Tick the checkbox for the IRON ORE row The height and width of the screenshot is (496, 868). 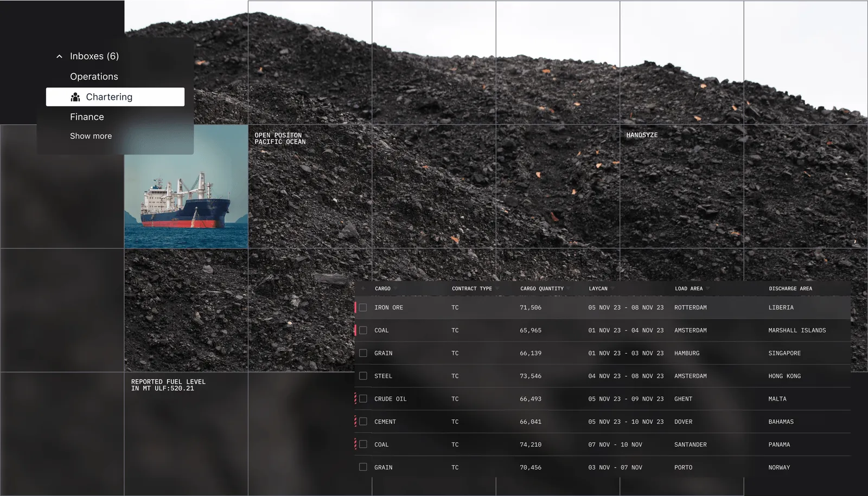pyautogui.click(x=363, y=307)
